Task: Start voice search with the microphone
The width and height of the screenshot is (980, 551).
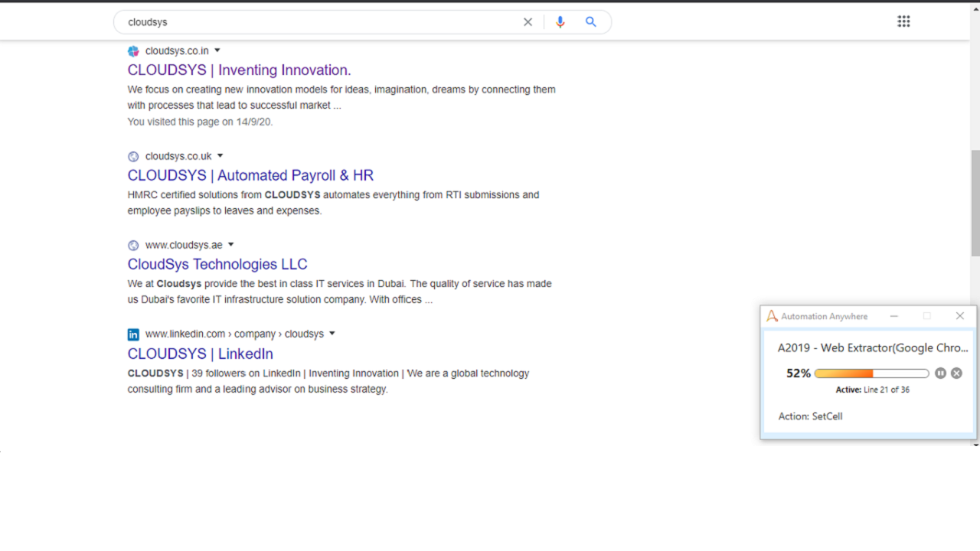Action: click(x=560, y=22)
